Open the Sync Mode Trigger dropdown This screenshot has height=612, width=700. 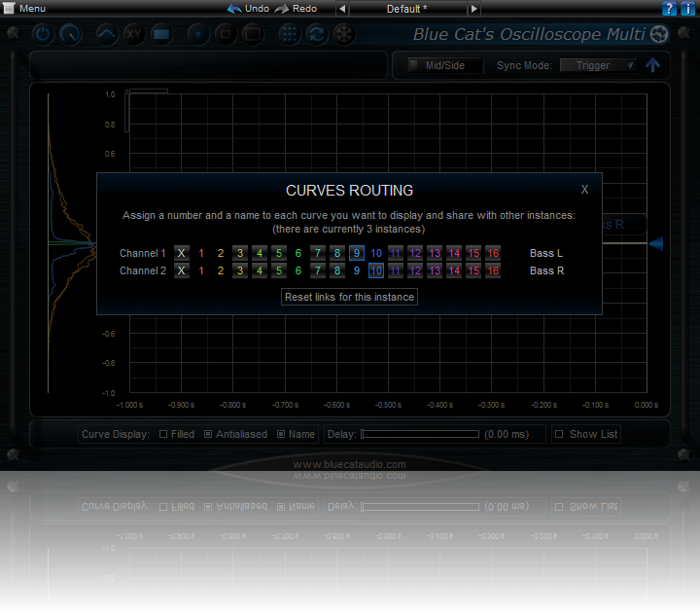(x=599, y=65)
